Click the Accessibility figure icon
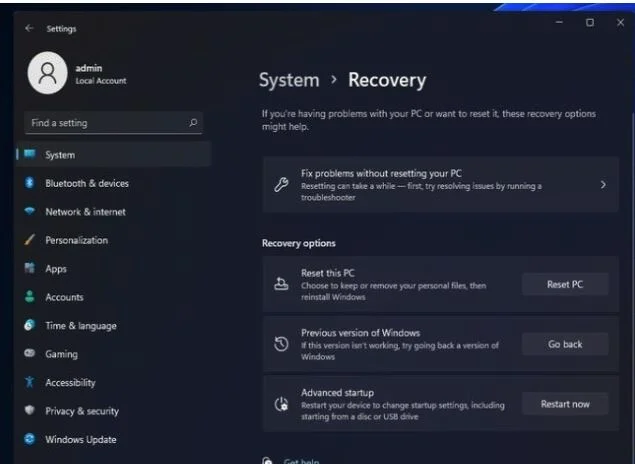The image size is (635, 464). pos(30,382)
